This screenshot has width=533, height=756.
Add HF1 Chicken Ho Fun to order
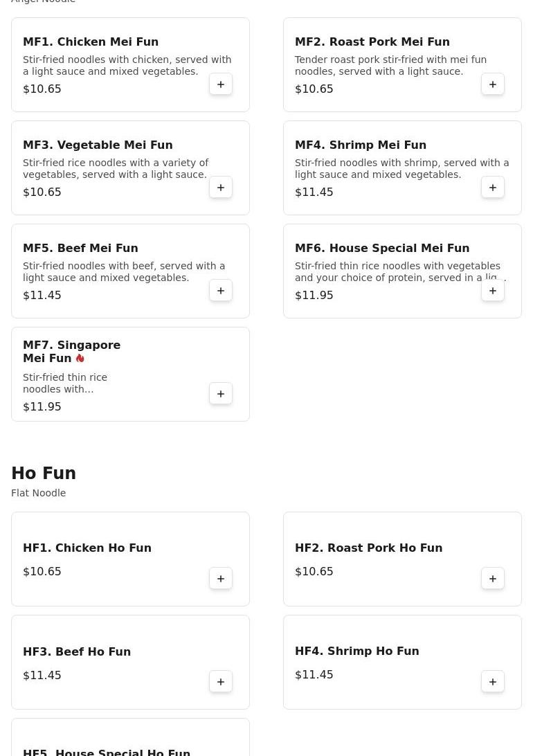coord(221,579)
